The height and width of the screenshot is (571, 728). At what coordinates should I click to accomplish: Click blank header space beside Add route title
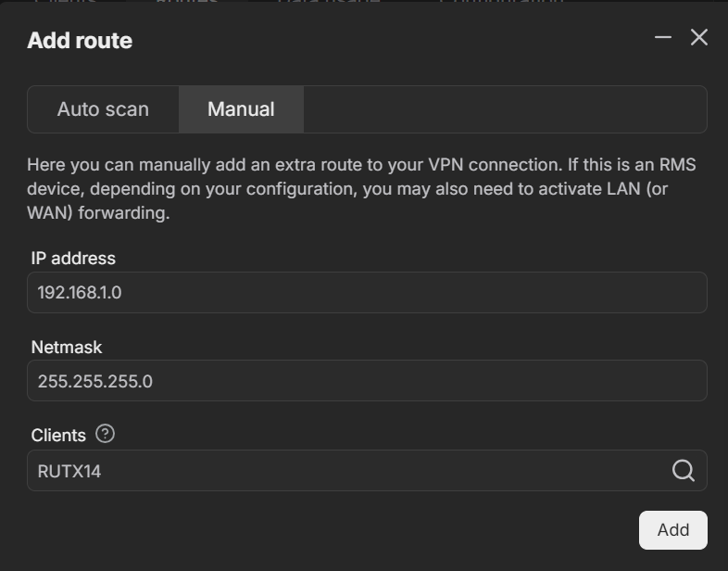pyautogui.click(x=389, y=41)
